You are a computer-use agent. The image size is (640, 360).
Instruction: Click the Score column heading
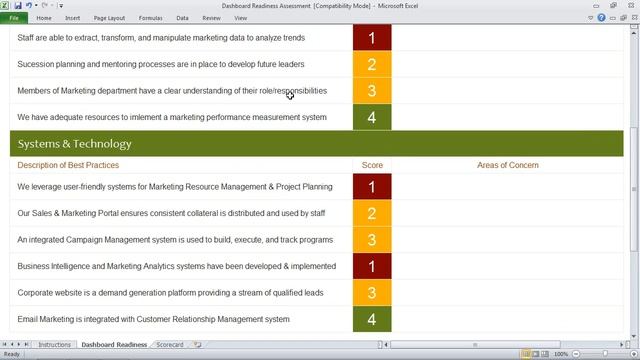click(x=372, y=165)
